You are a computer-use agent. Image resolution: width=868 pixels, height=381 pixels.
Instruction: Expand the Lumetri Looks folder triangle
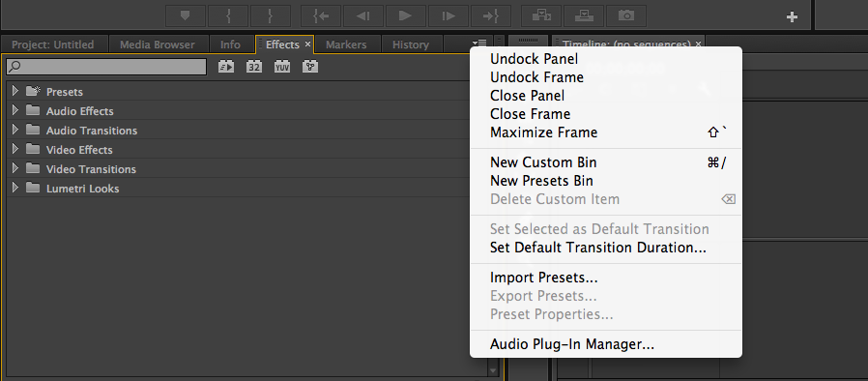14,188
